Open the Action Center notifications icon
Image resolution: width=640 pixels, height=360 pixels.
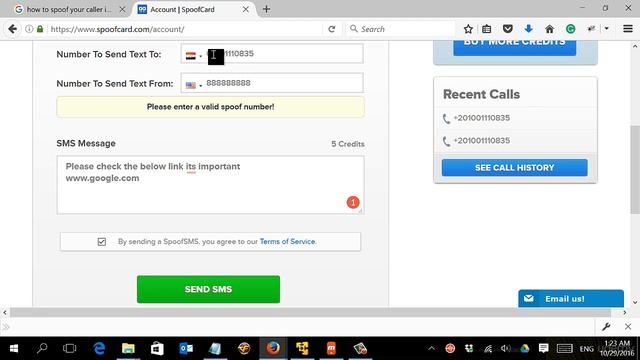click(x=543, y=348)
